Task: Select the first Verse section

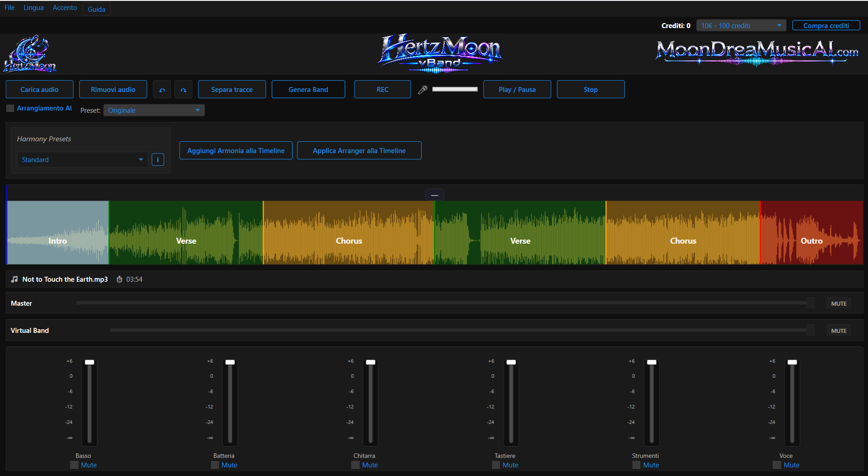Action: pos(186,233)
